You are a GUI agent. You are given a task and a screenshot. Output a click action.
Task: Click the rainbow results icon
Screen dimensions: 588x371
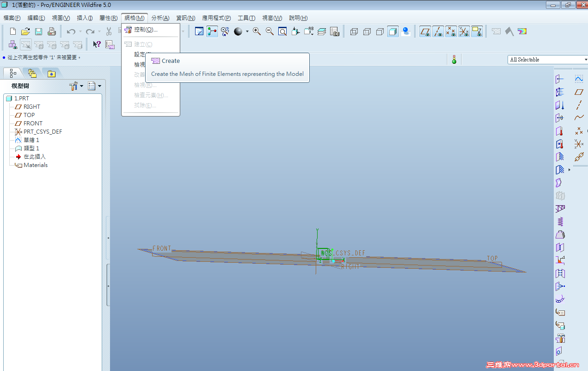(522, 31)
